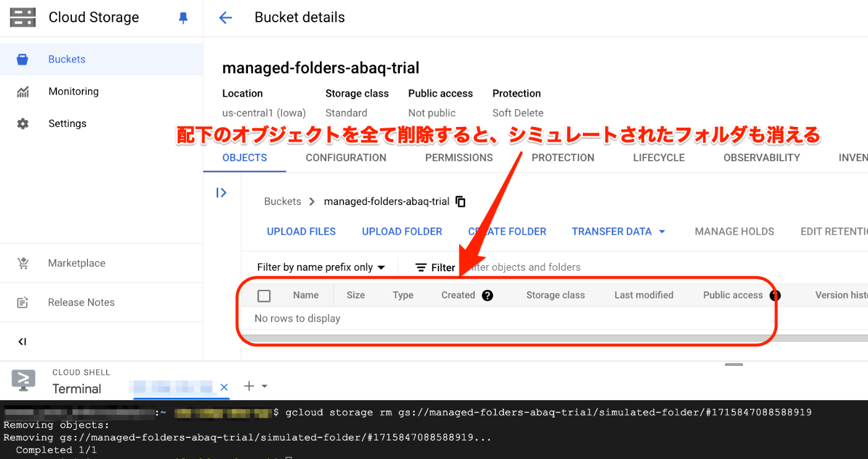Expand the folder browser side panel

click(221, 193)
